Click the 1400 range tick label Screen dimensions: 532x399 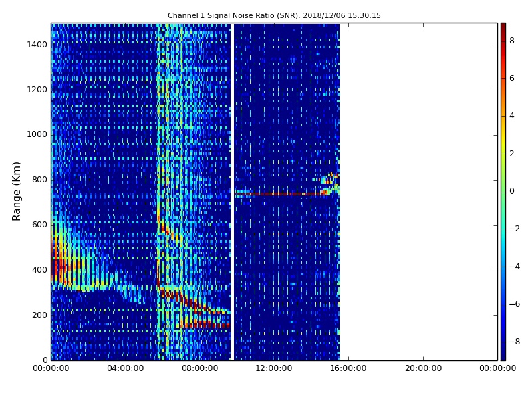click(x=37, y=45)
